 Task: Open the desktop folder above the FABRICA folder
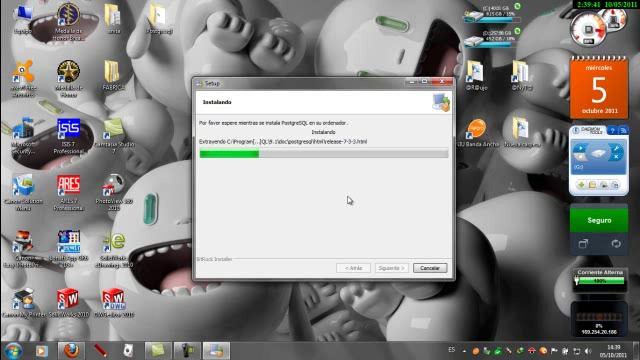pos(113,19)
